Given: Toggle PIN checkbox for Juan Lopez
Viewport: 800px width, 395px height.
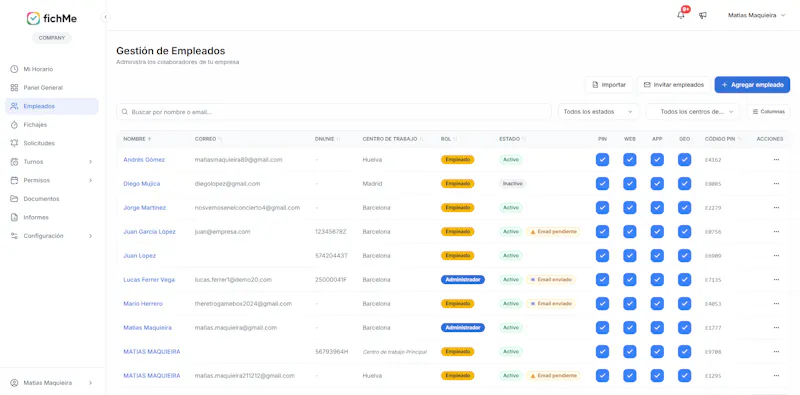Looking at the screenshot, I should pos(603,256).
